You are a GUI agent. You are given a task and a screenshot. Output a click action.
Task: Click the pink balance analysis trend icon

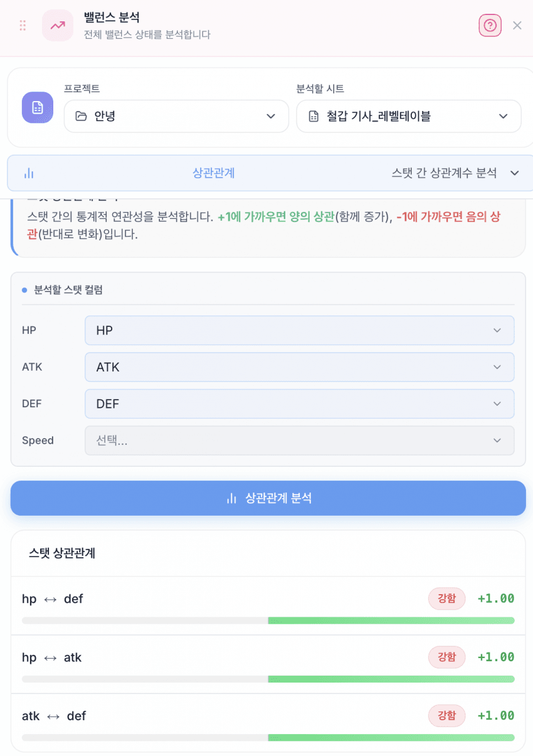[58, 26]
